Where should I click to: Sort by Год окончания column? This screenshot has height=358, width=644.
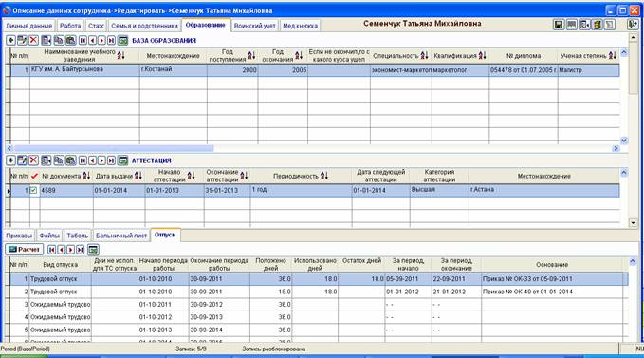point(299,55)
